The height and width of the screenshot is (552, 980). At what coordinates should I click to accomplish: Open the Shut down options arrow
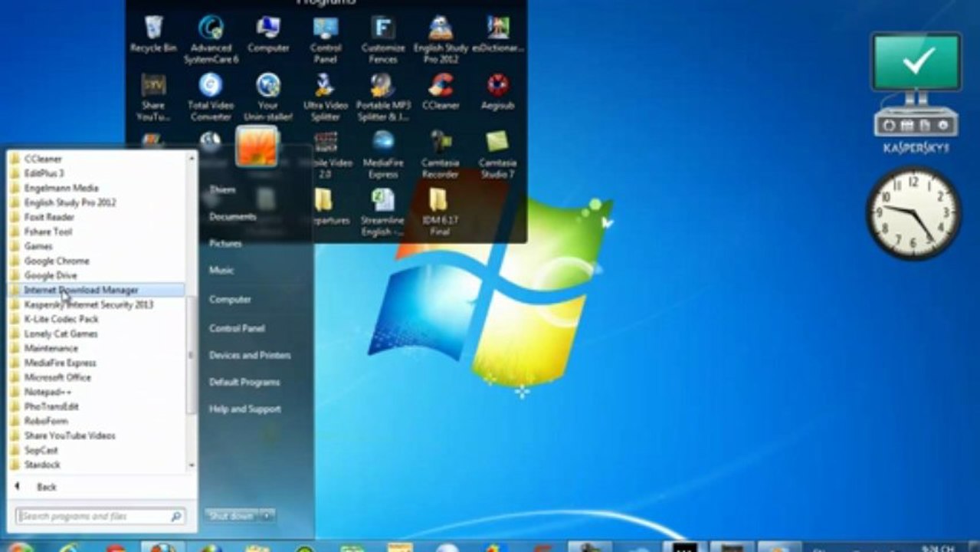(x=267, y=516)
